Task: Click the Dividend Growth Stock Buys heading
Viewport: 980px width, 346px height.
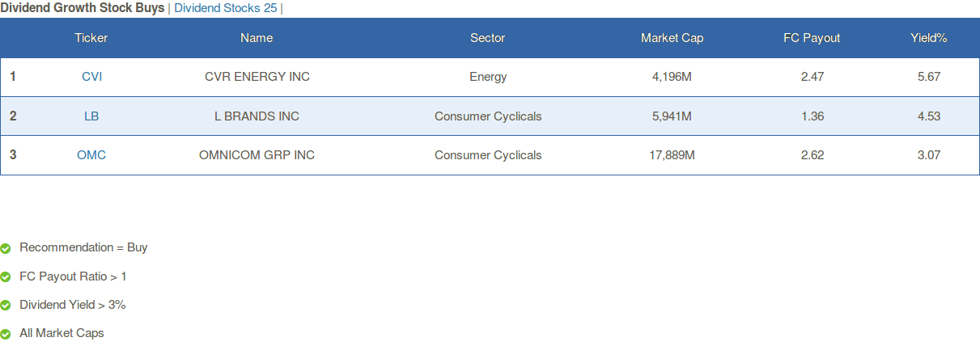Action: 83,8
